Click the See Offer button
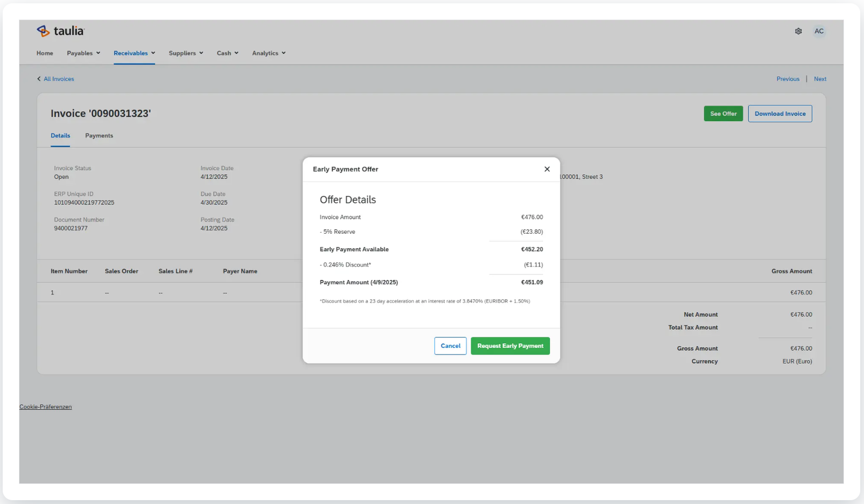This screenshot has width=864, height=504. point(723,114)
